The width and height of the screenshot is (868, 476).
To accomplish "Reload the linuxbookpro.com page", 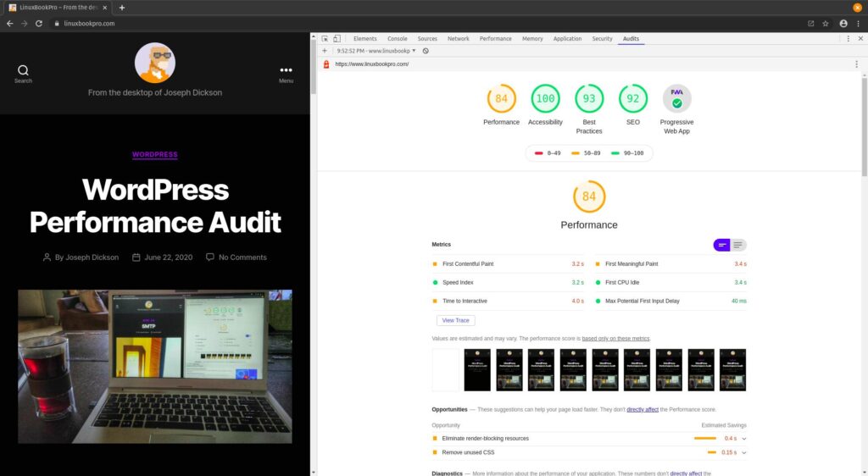I will (39, 24).
